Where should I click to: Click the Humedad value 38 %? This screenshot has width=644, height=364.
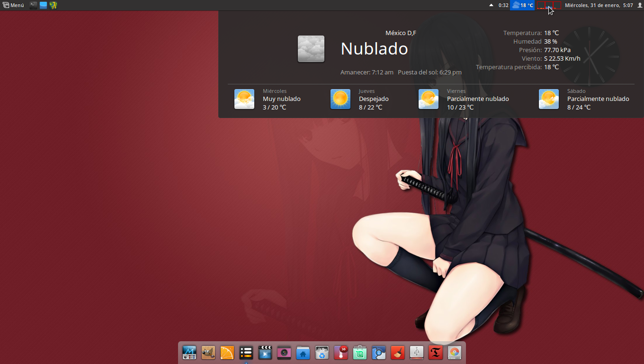click(551, 42)
